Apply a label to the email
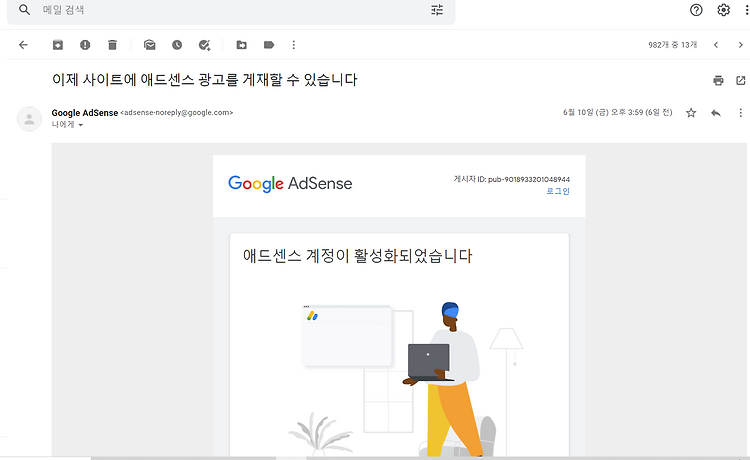 coord(269,45)
